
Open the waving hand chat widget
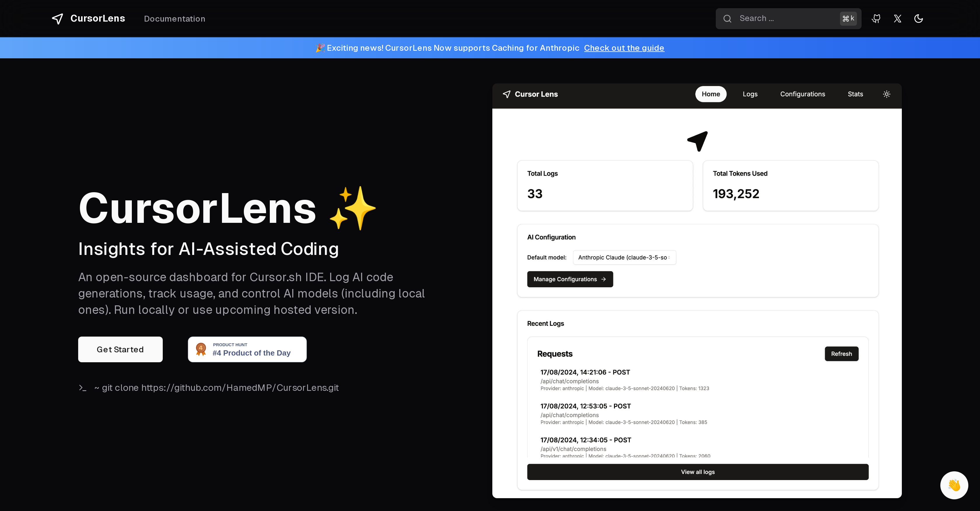[954, 485]
